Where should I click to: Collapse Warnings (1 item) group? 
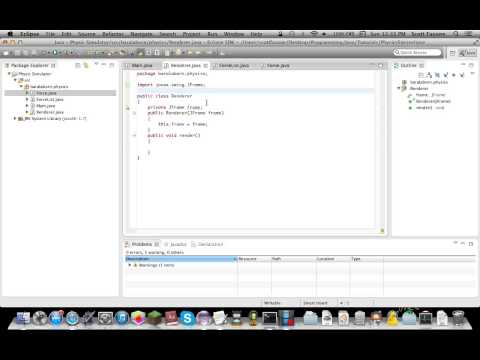coord(130,265)
